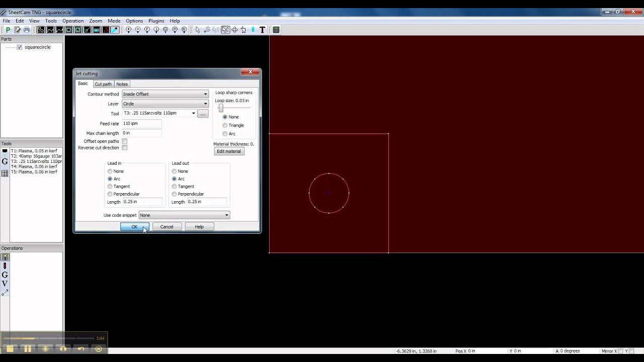Open the Operation menu
644x362 pixels.
(x=73, y=21)
